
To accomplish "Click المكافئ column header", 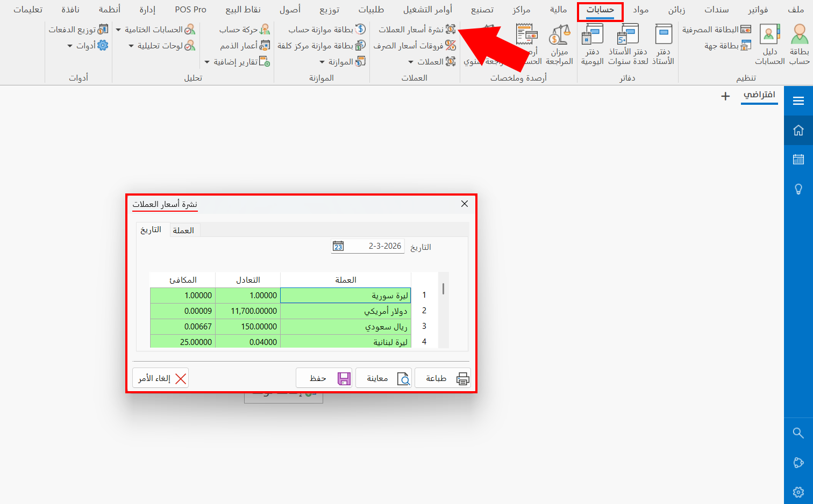I will coord(183,280).
